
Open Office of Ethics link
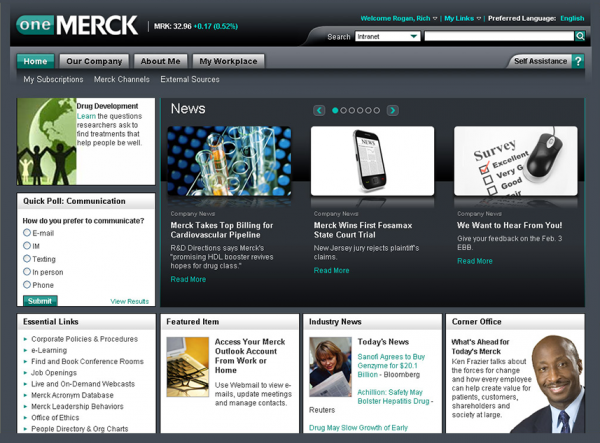(x=55, y=417)
